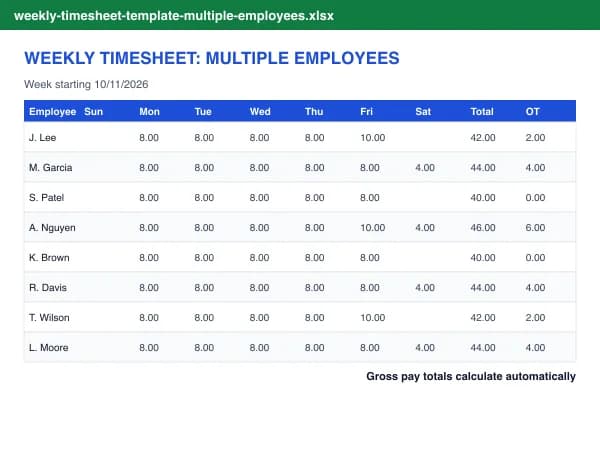Select R. Davis's Friday 8.00 cell

tap(370, 287)
